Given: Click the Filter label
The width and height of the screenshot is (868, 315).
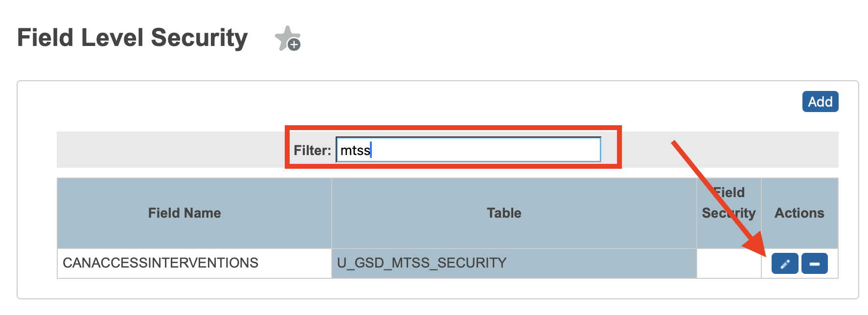Looking at the screenshot, I should 312,151.
